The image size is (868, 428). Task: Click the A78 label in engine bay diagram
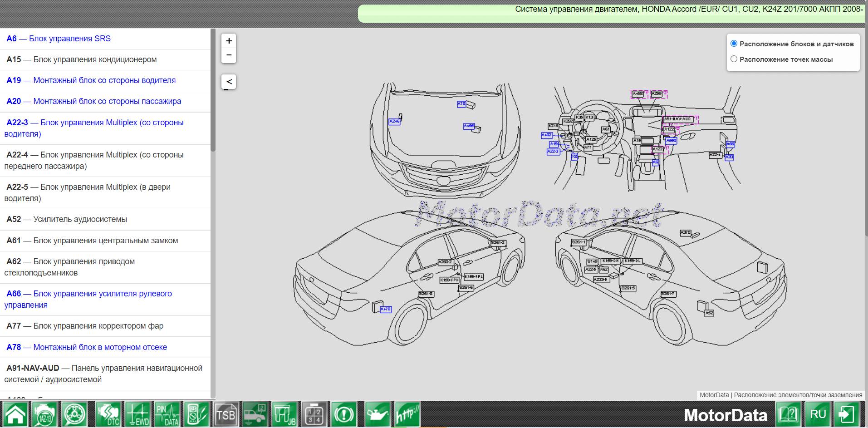pyautogui.click(x=461, y=104)
